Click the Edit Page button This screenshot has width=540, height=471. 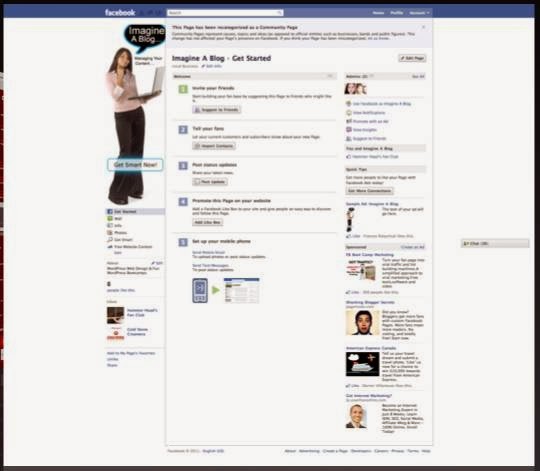[x=412, y=58]
